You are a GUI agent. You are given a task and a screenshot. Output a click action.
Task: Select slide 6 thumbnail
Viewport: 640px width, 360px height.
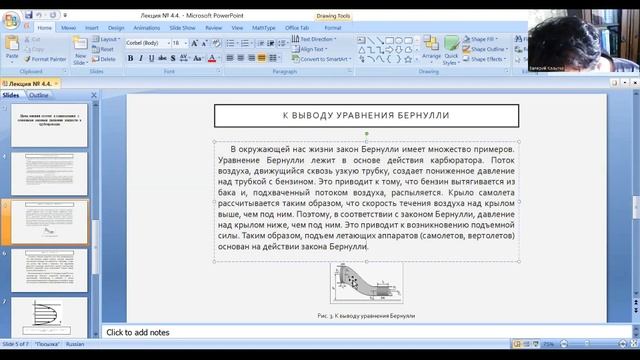(x=49, y=270)
